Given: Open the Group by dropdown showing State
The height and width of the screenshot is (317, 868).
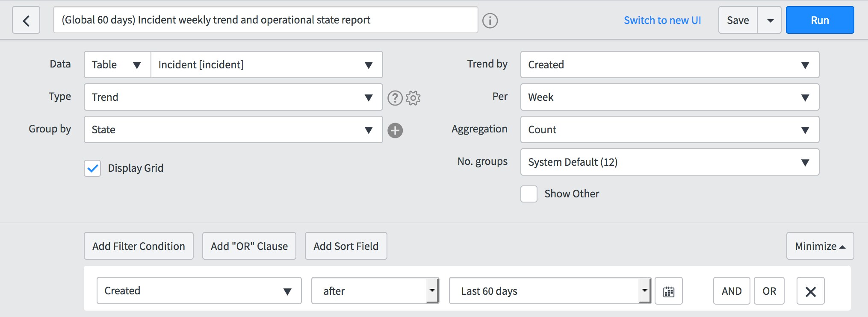Looking at the screenshot, I should 233,129.
